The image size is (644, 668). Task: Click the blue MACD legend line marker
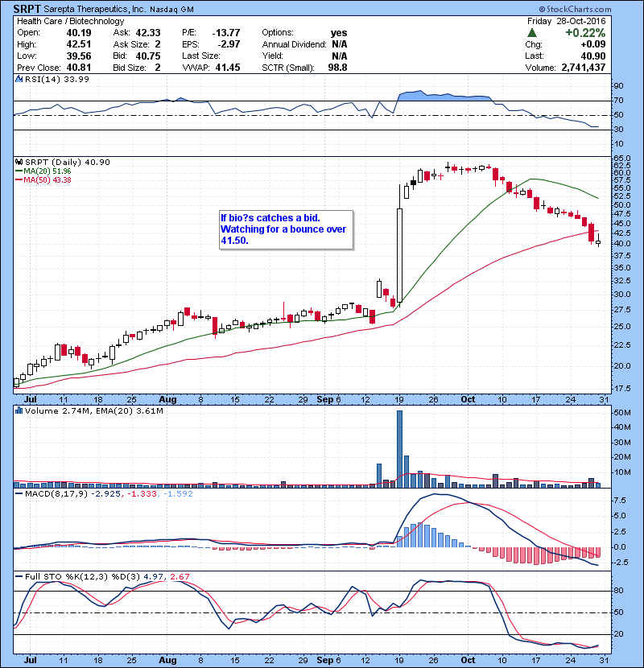click(19, 494)
